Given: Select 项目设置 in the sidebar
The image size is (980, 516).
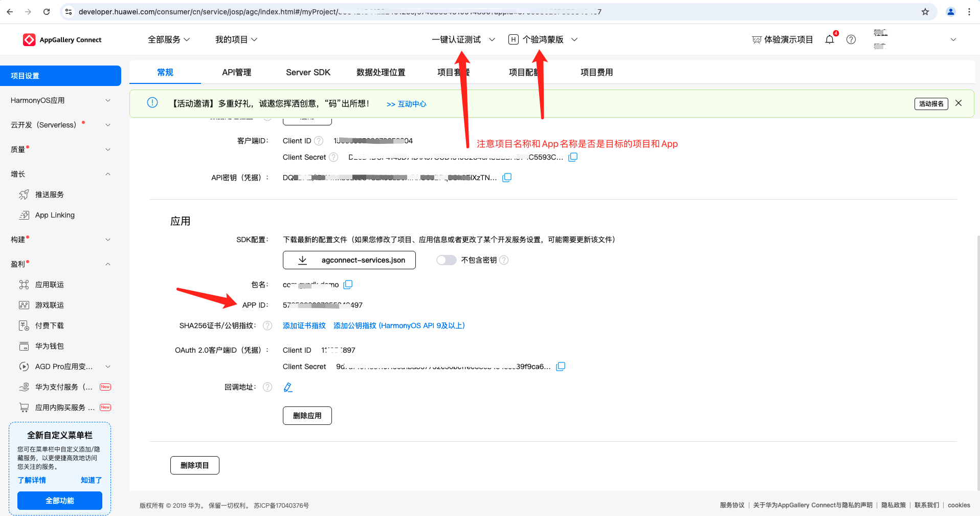Looking at the screenshot, I should [x=60, y=76].
